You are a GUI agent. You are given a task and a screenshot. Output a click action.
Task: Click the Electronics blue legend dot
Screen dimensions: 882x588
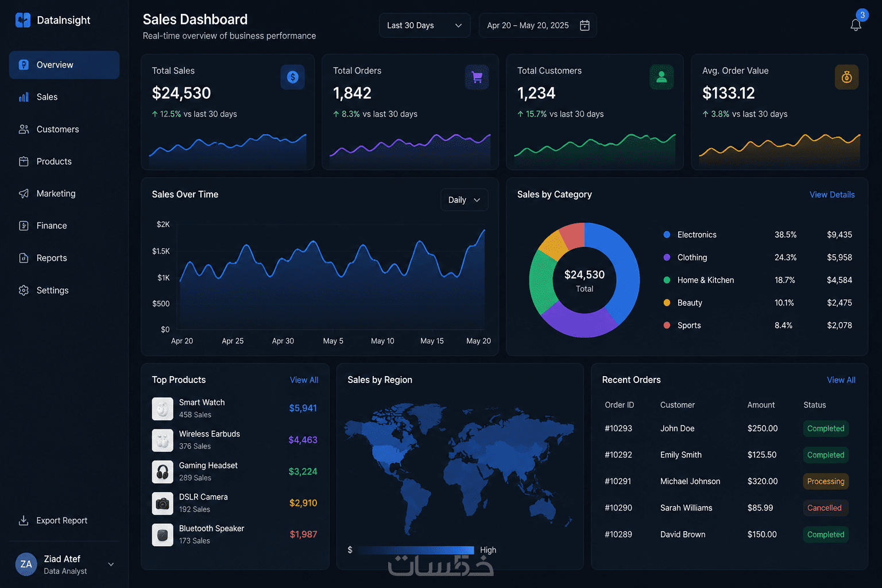click(x=667, y=234)
